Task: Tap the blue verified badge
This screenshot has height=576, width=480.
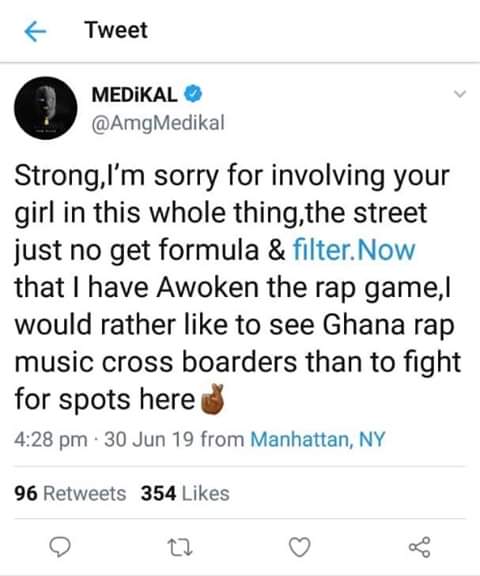Action: (x=193, y=94)
